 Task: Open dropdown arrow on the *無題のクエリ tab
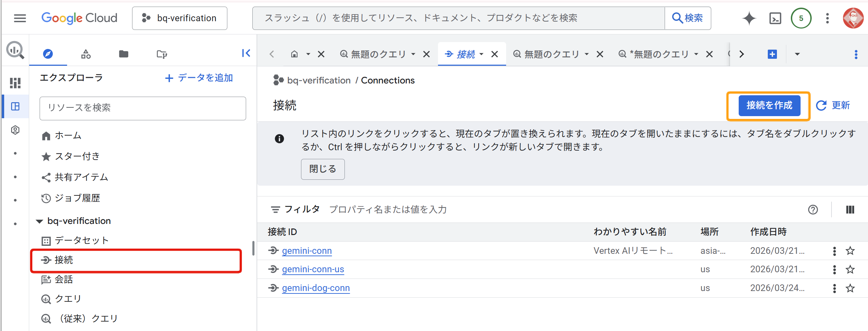click(696, 54)
